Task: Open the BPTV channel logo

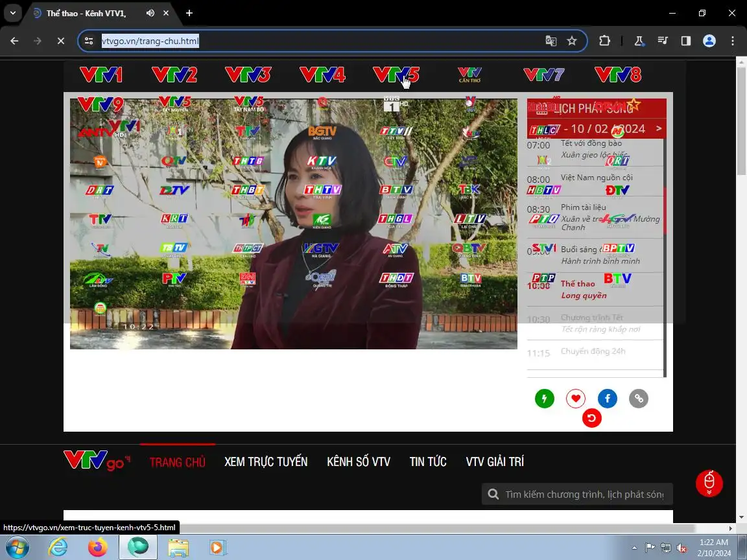Action: pyautogui.click(x=619, y=249)
